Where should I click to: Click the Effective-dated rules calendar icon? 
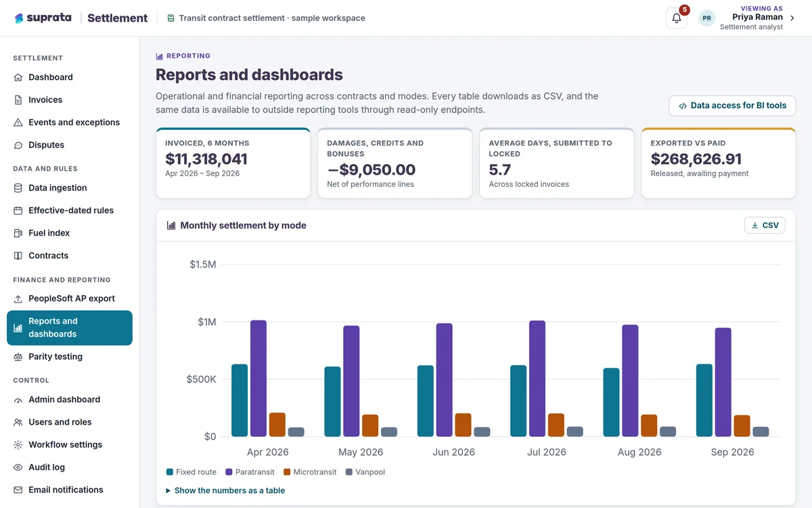point(18,211)
